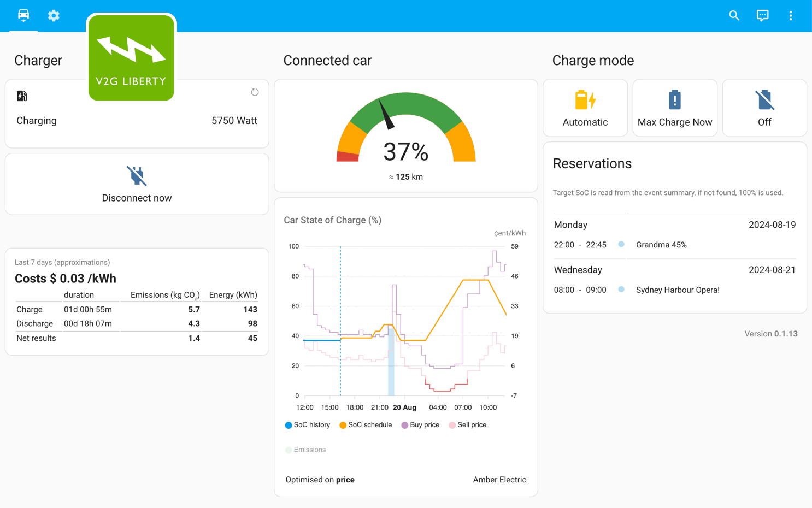
Task: Toggle SoC schedule legend series
Action: pos(366,425)
